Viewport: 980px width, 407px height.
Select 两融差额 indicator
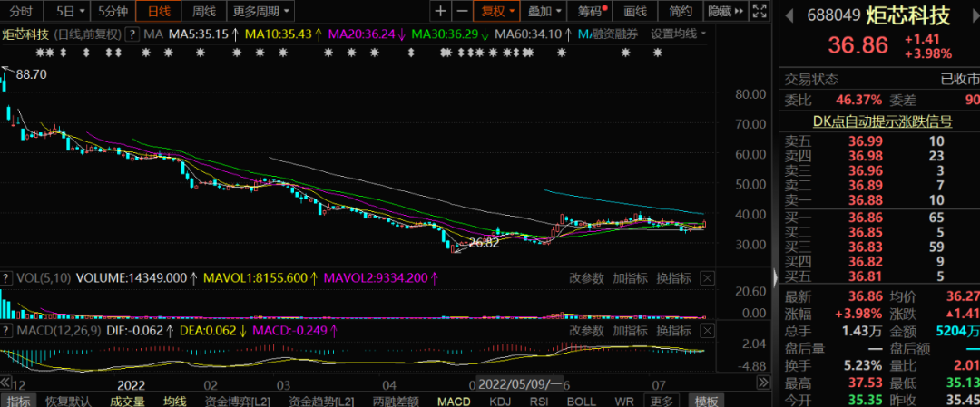[396, 401]
